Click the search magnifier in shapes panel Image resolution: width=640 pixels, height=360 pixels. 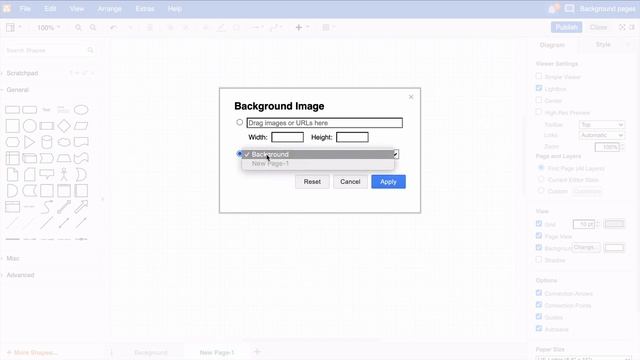pos(91,50)
